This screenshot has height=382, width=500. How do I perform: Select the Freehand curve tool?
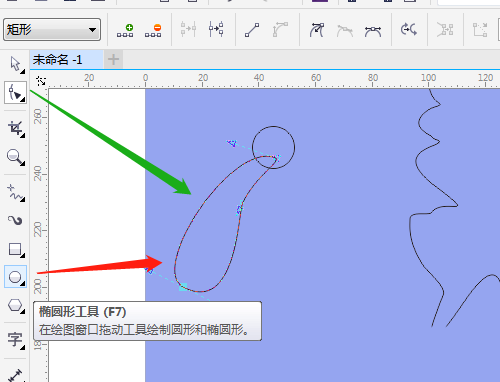[x=15, y=193]
